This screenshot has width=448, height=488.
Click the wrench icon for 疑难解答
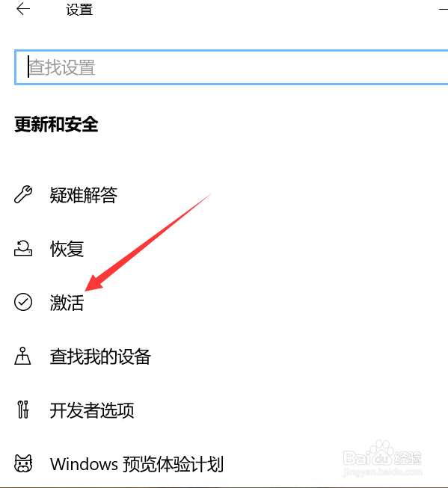(23, 194)
